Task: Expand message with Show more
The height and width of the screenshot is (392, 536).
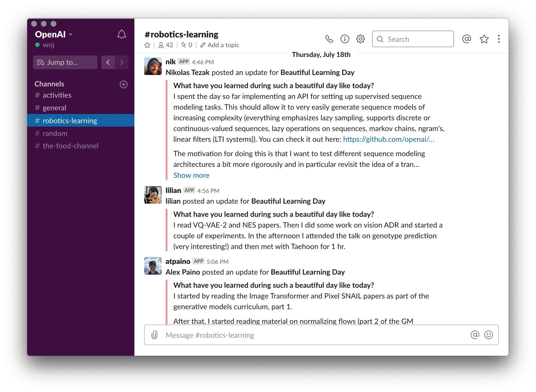Action: point(191,175)
